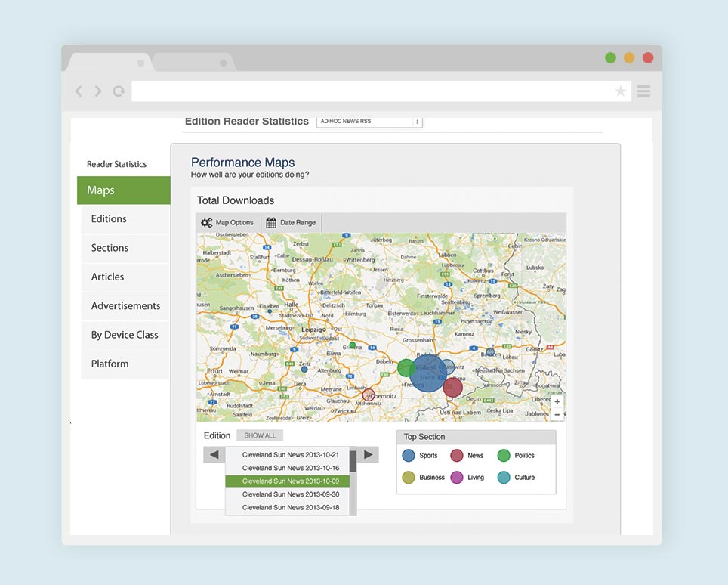The image size is (728, 585).
Task: Click the next edition right arrow
Action: coord(368,454)
